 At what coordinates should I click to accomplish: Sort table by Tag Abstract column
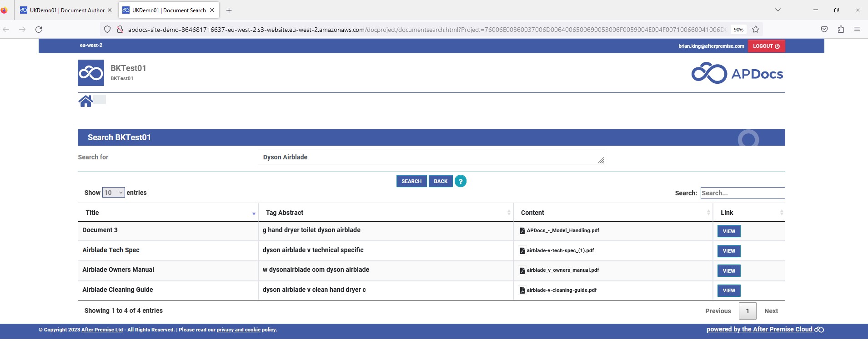coord(386,213)
